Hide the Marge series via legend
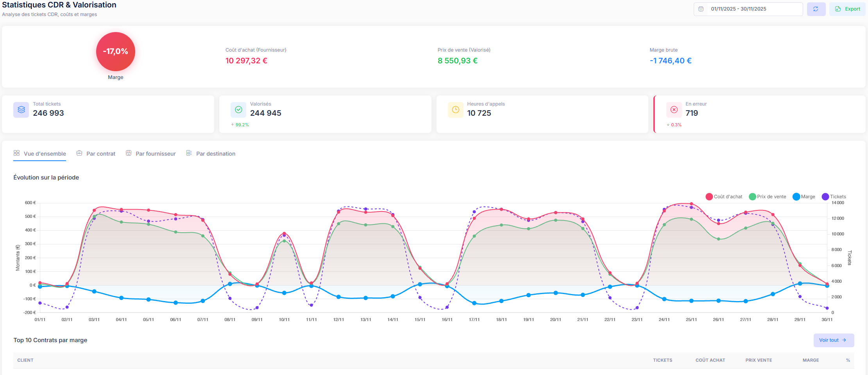Image resolution: width=868 pixels, height=375 pixels. (x=804, y=197)
